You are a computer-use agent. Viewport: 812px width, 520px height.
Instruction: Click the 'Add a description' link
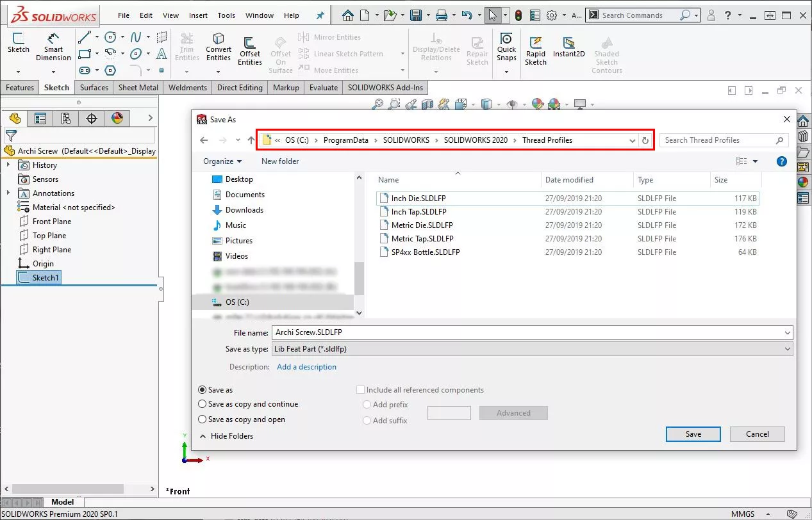[x=306, y=367]
